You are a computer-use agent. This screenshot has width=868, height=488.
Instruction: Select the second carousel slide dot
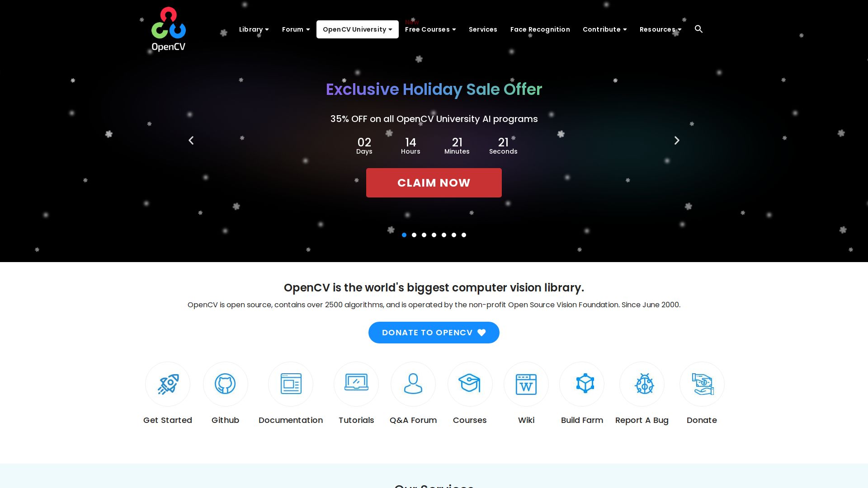coord(414,235)
